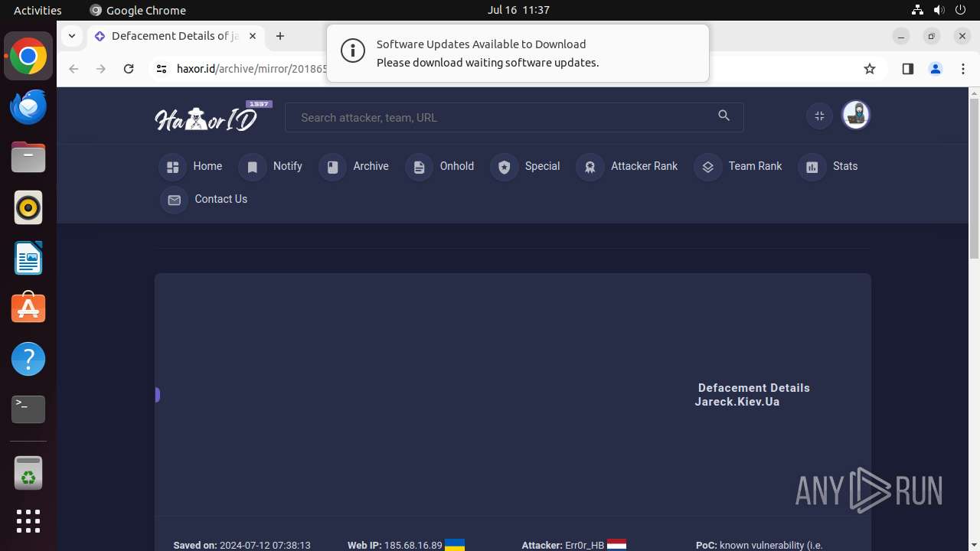Show Applications grid
The width and height of the screenshot is (980, 551).
[28, 521]
